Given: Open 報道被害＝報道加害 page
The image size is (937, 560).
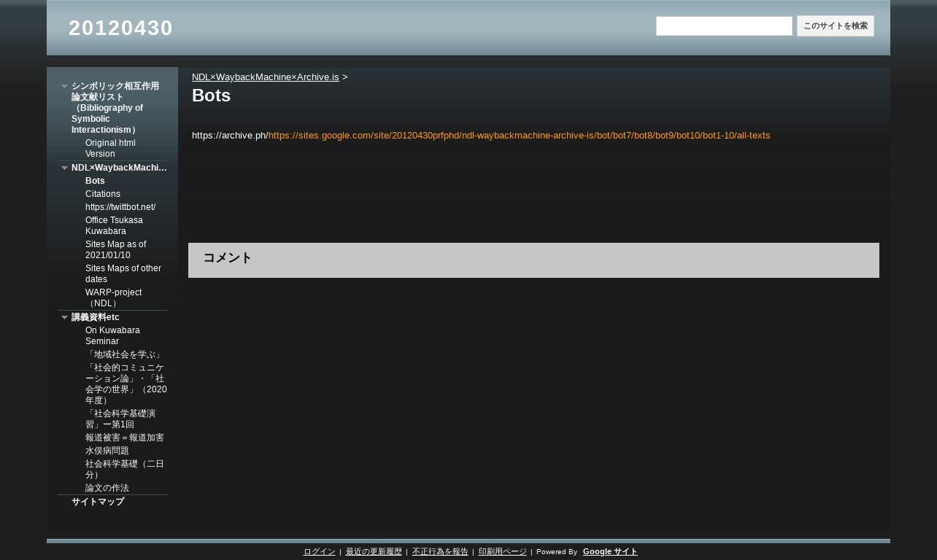Looking at the screenshot, I should (x=125, y=437).
